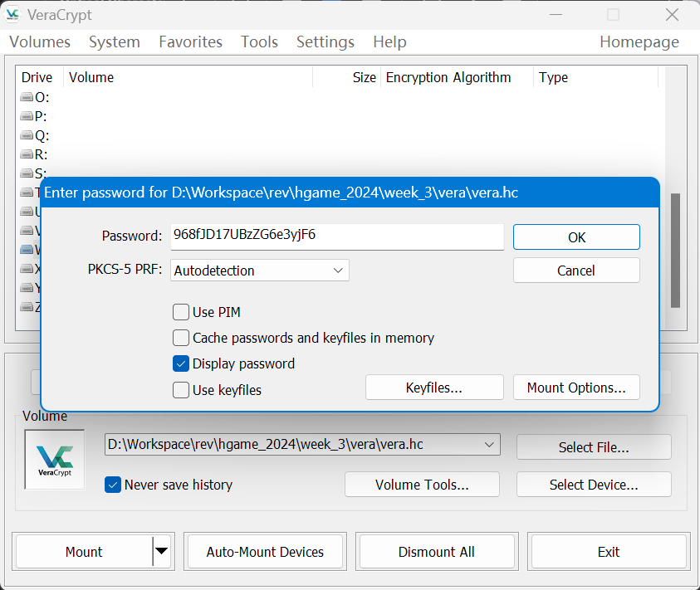Click the VeraCrypt title bar app icon
700x590 pixels.
tap(13, 15)
